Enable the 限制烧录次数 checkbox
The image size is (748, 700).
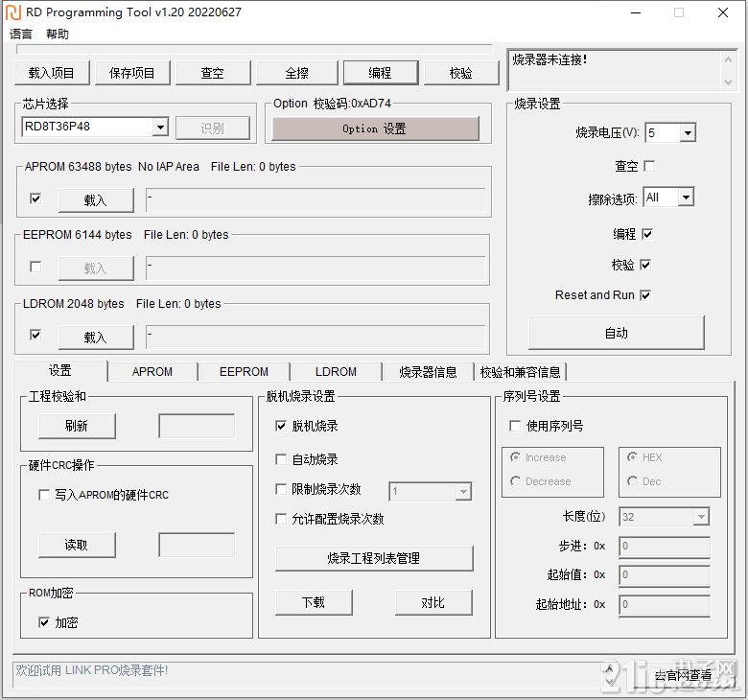(281, 489)
